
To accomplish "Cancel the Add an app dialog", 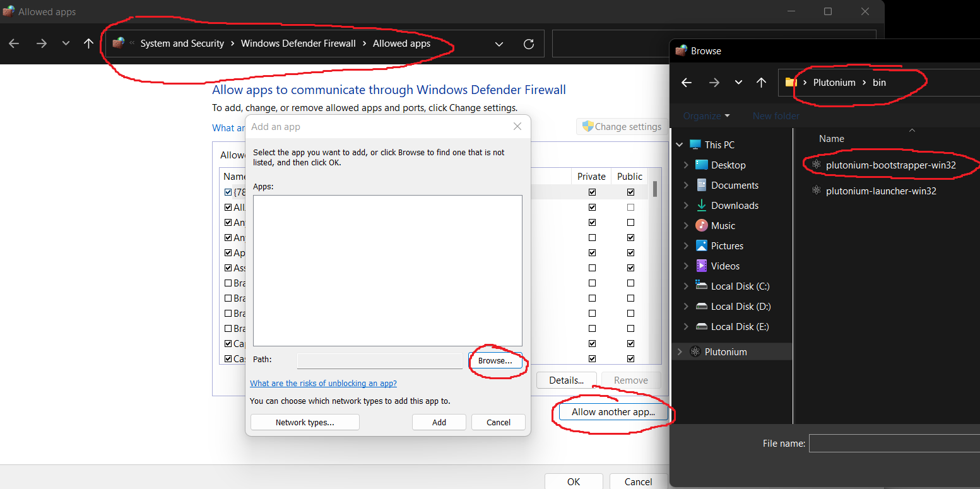I will (x=499, y=422).
